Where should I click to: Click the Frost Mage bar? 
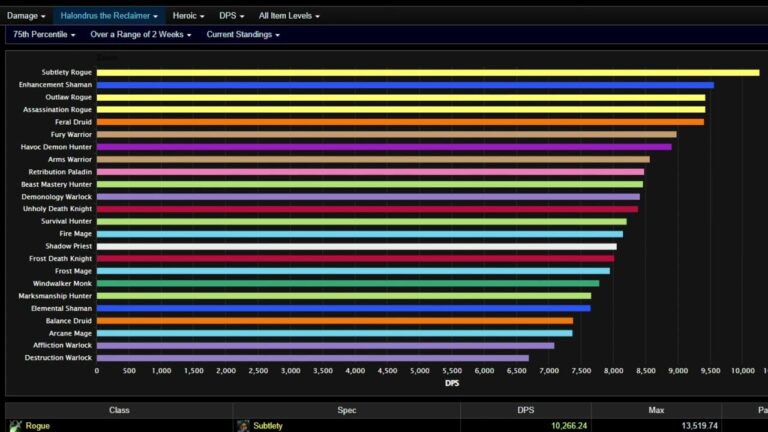click(353, 271)
